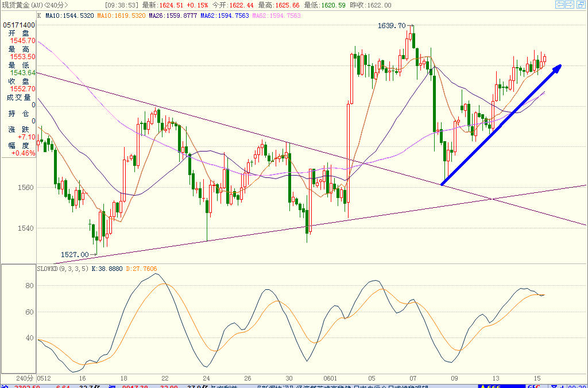The width and height of the screenshot is (588, 388).
Task: Click the 开盘 1545.70 value in info panel
Action: point(22,41)
